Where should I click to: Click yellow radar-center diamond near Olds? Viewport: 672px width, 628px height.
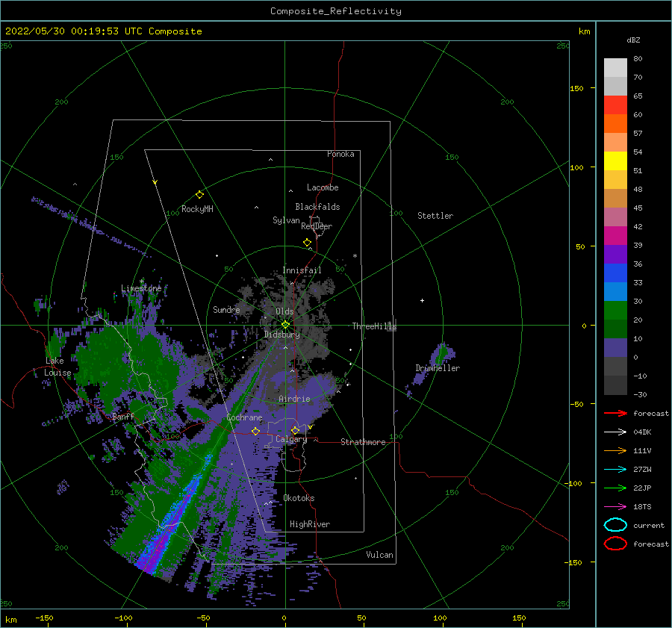point(285,325)
